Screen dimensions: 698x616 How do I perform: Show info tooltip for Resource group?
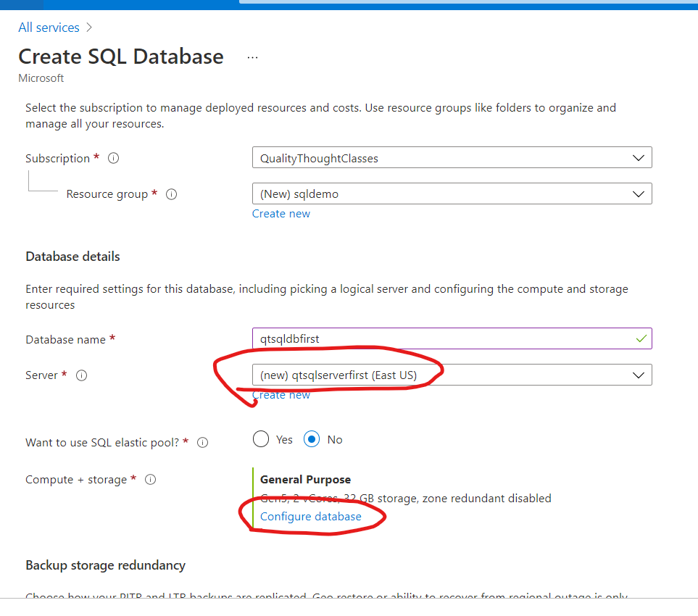[171, 194]
